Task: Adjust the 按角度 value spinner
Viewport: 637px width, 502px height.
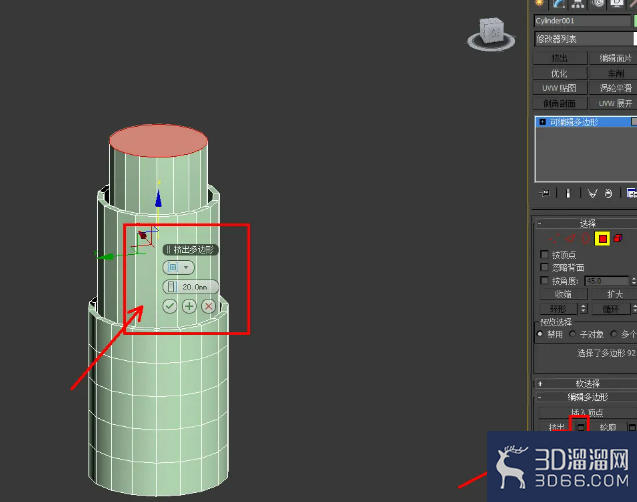Action: coord(633,281)
